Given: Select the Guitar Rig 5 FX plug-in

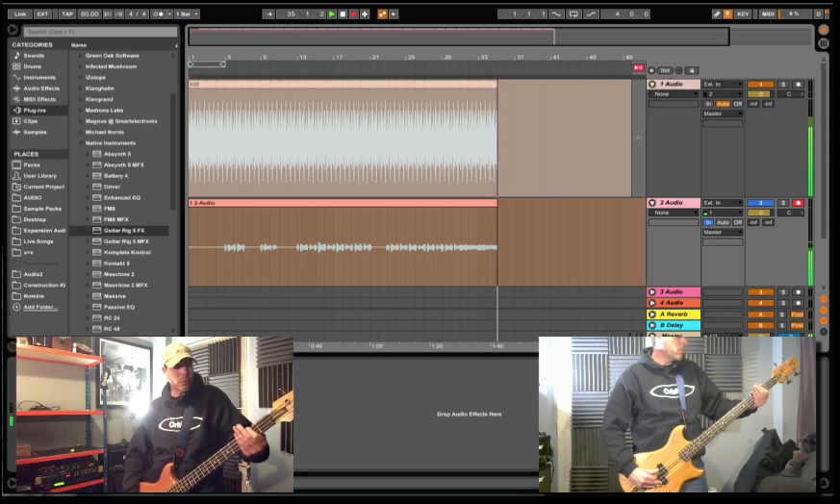Looking at the screenshot, I should (x=124, y=230).
